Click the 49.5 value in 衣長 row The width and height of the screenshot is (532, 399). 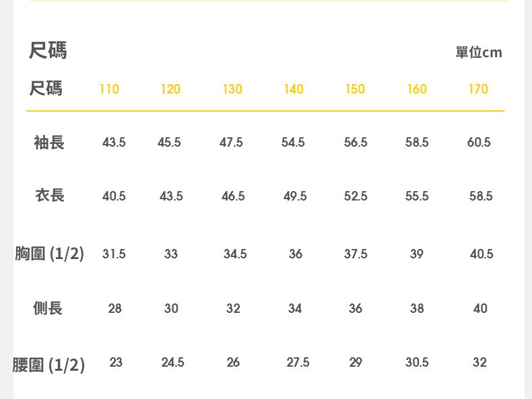pyautogui.click(x=295, y=196)
